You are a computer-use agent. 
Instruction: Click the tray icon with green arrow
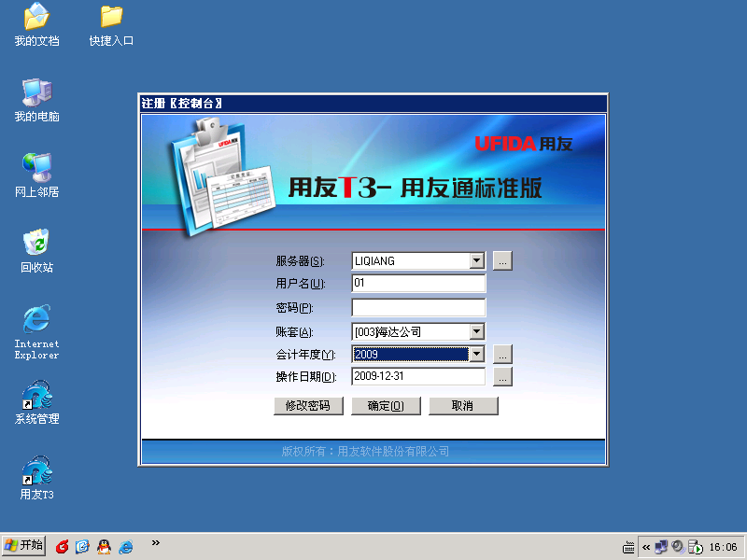click(695, 547)
